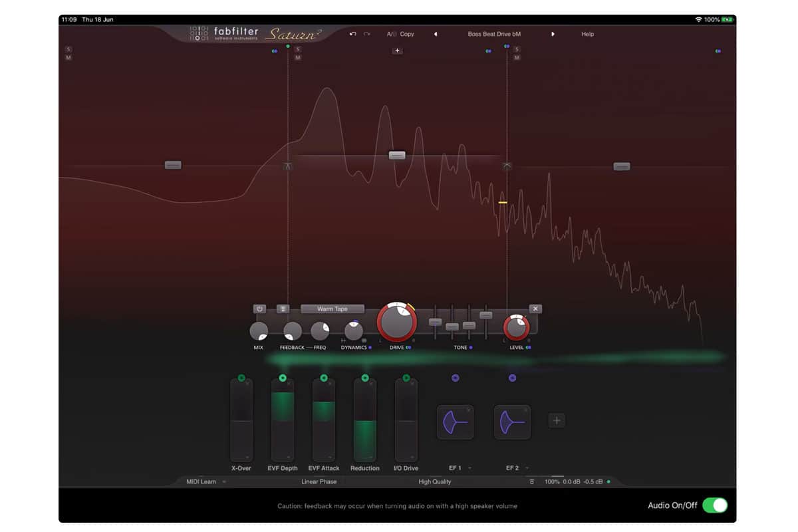Click the EVF Depth modulation slider
Image resolution: width=798 pixels, height=532 pixels.
click(283, 420)
